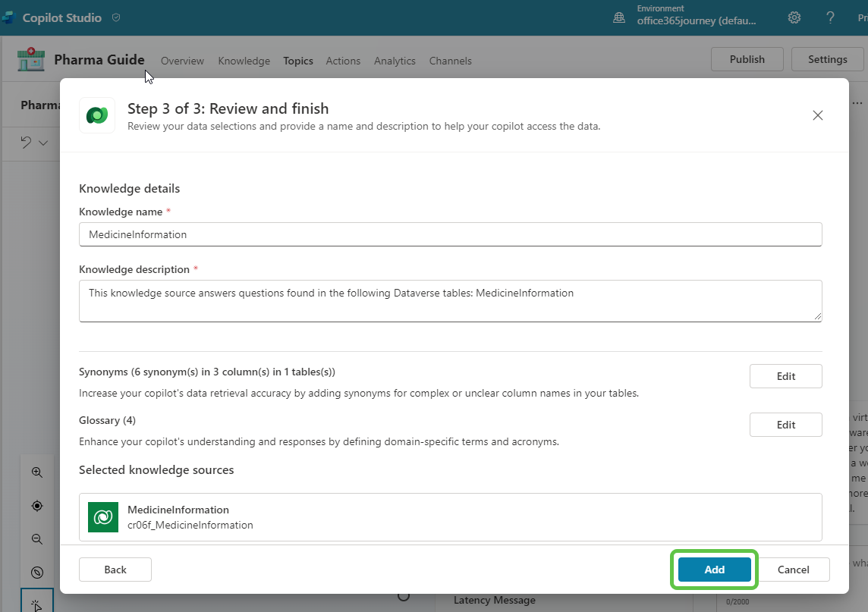Switch to the Analytics tab

[395, 61]
